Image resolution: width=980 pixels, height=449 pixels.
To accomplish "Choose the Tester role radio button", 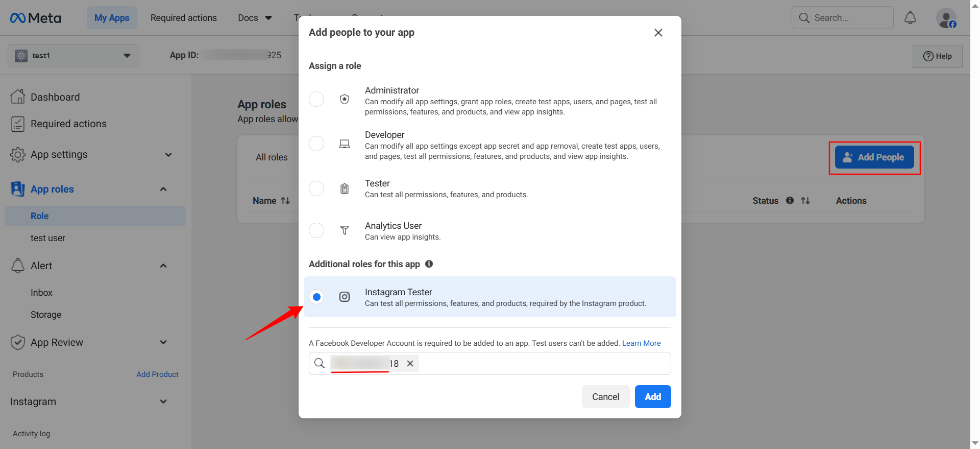I will (x=316, y=188).
